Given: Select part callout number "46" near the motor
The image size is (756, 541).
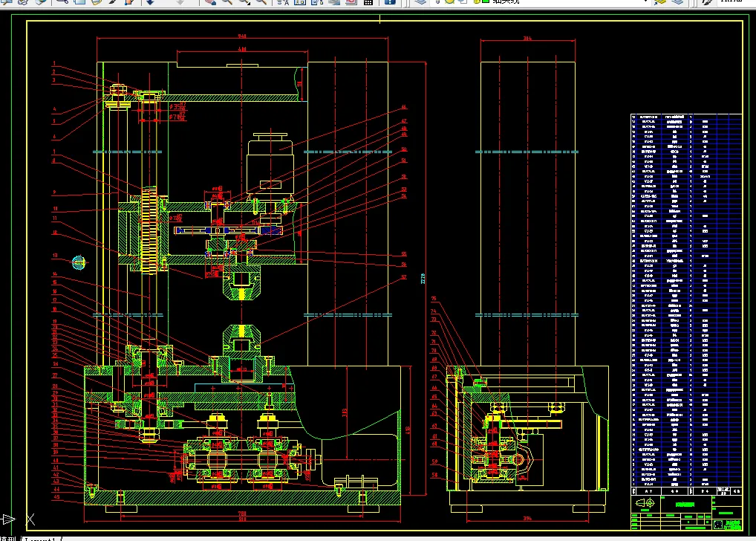Looking at the screenshot, I should pyautogui.click(x=404, y=107).
